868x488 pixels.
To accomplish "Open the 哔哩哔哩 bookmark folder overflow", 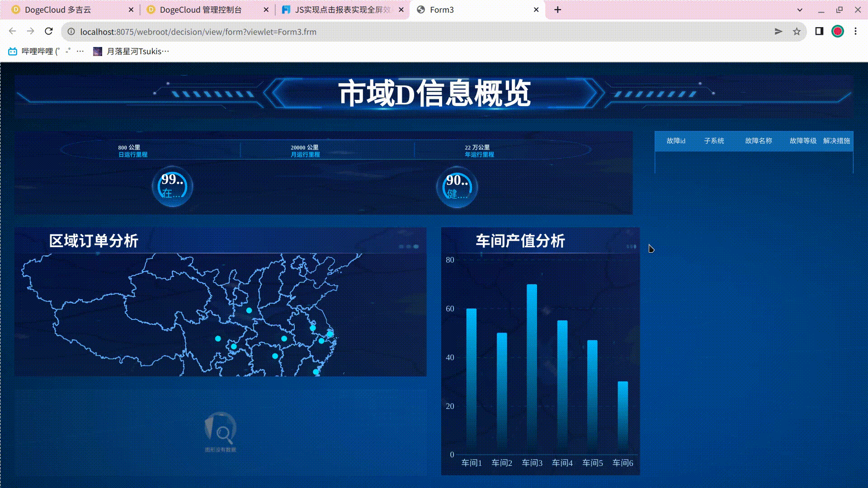I will tap(80, 51).
